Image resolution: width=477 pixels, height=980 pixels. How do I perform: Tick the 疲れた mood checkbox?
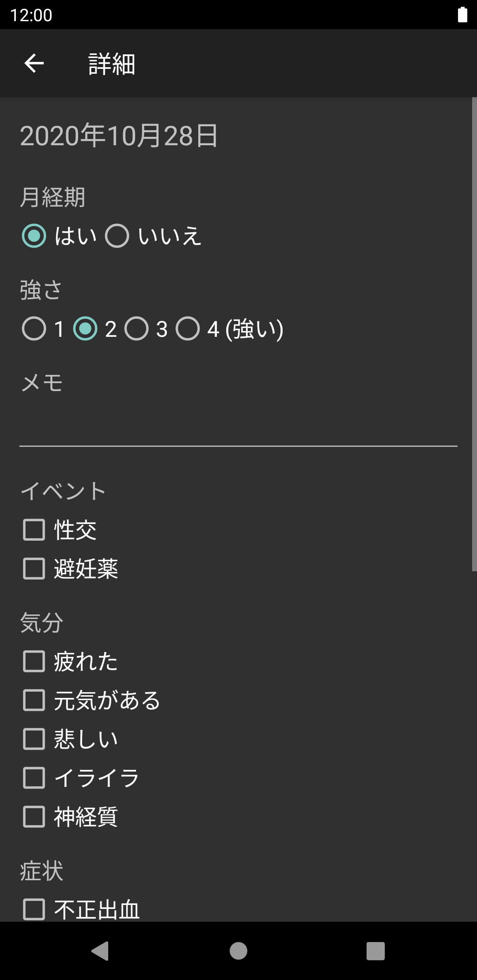(x=34, y=661)
